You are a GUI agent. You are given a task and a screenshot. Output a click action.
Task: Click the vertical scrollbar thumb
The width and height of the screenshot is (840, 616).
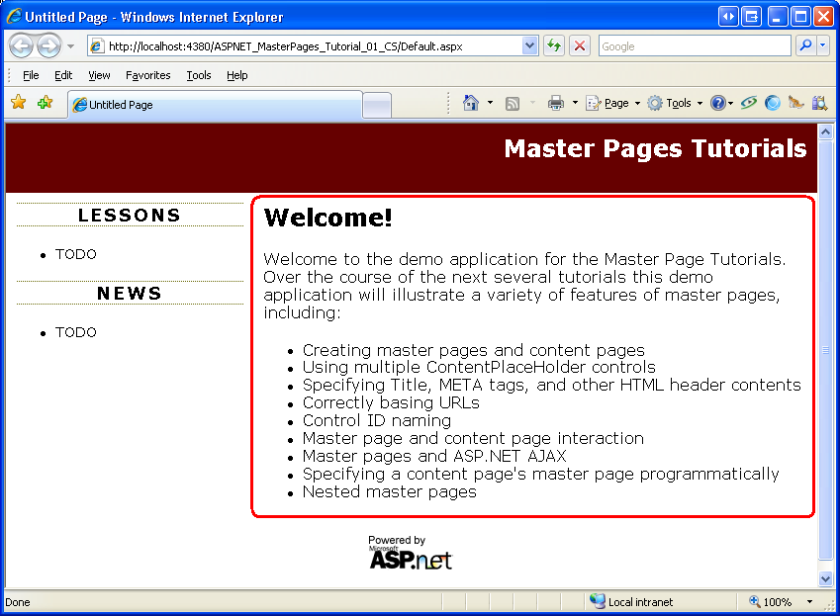825,349
